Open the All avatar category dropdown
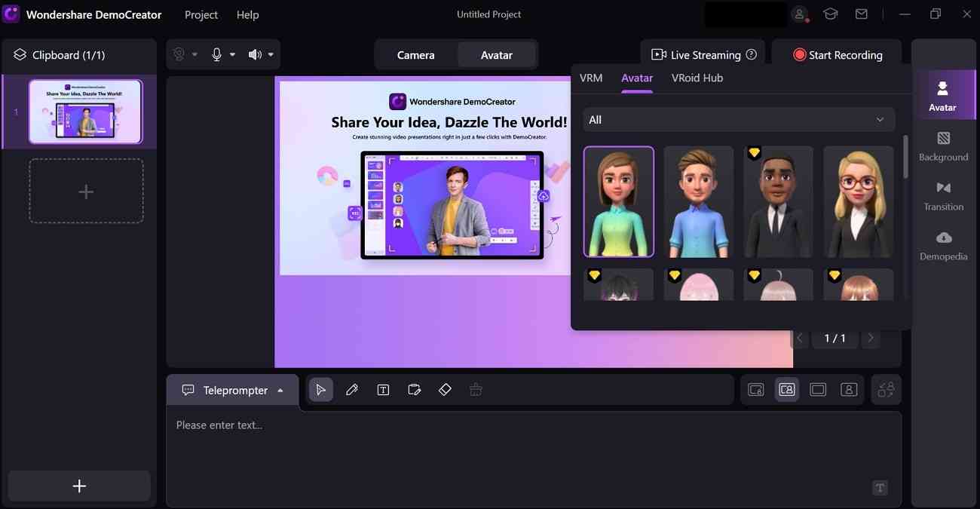This screenshot has height=509, width=980. pos(739,120)
